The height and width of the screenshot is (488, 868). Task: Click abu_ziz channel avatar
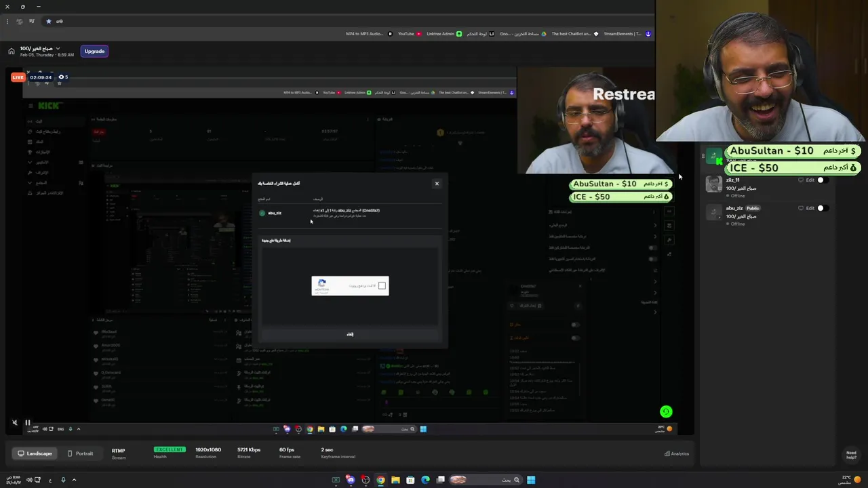coord(713,213)
